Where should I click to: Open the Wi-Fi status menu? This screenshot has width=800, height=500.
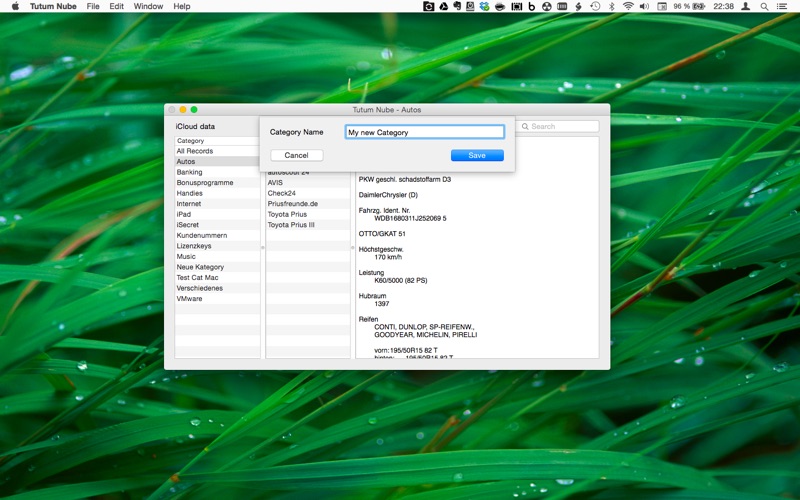[x=628, y=6]
